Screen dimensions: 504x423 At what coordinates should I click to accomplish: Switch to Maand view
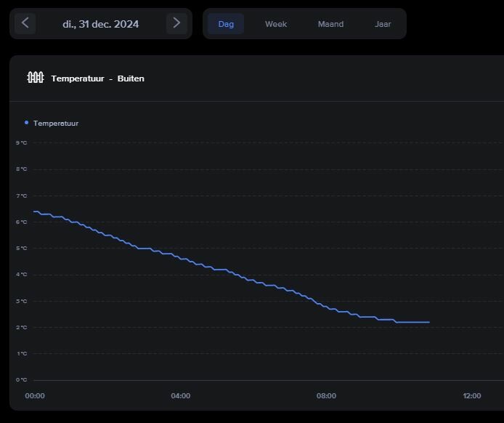330,24
